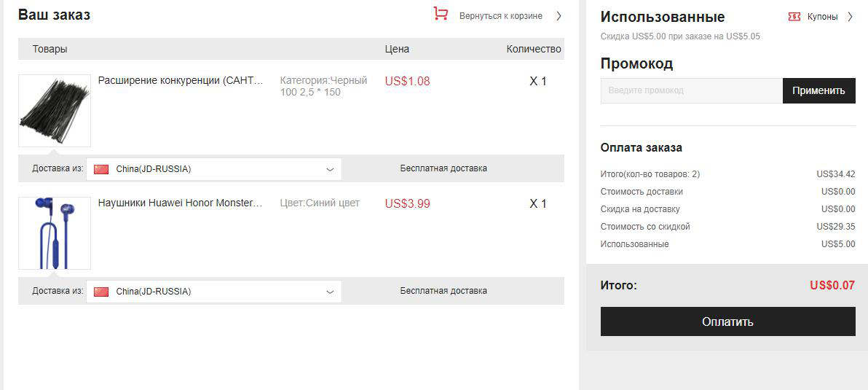This screenshot has width=868, height=390.
Task: Open blue Huawei earphones product thumbnail
Action: [x=55, y=233]
